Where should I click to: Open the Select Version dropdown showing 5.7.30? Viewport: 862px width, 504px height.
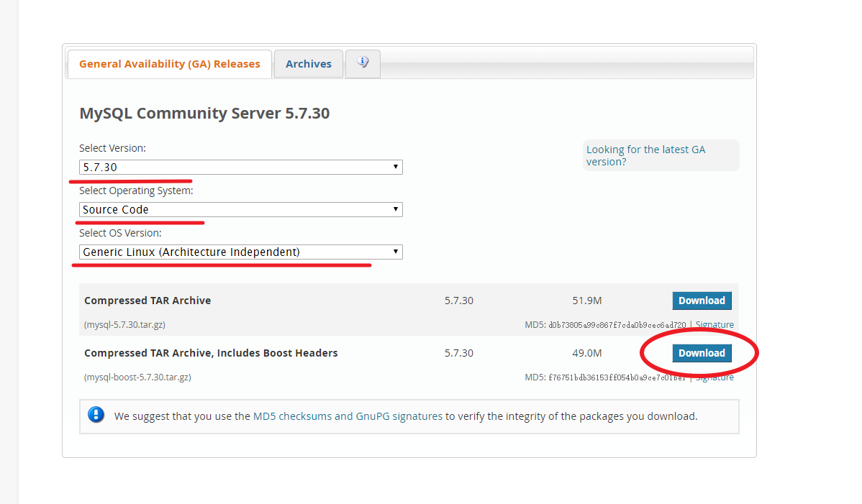tap(241, 167)
